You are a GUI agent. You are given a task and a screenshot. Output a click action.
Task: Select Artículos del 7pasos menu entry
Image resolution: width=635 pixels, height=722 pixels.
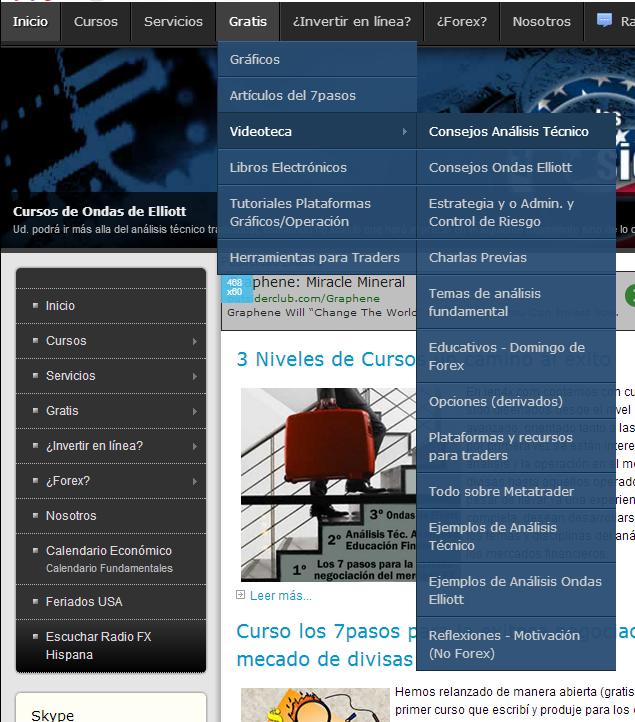point(317,95)
